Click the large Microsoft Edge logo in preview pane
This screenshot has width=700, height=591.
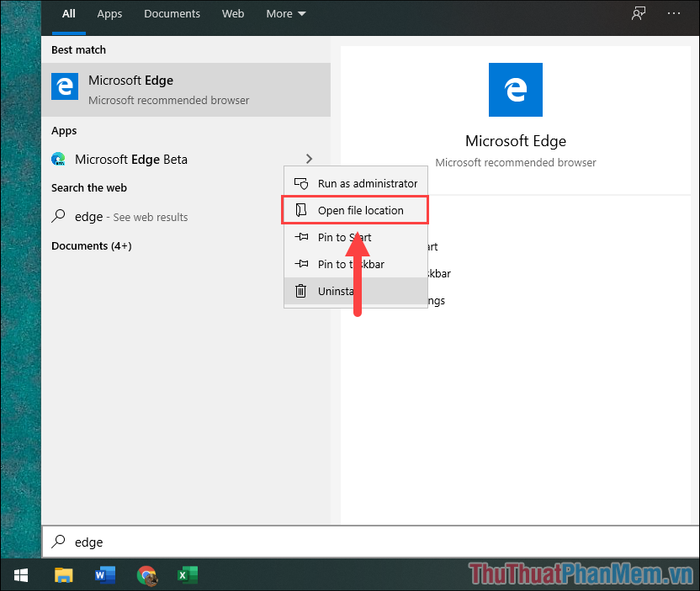[x=515, y=90]
